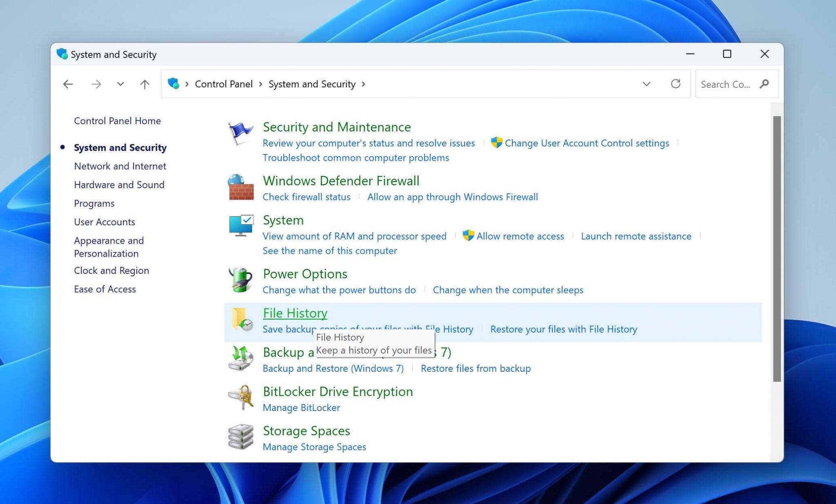
Task: Open the recent locations dropdown arrow
Action: coord(120,84)
